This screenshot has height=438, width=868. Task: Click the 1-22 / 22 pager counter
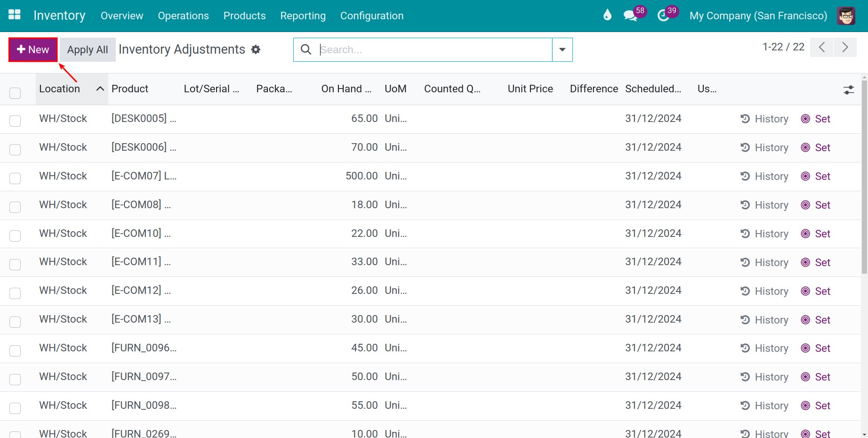click(x=783, y=47)
